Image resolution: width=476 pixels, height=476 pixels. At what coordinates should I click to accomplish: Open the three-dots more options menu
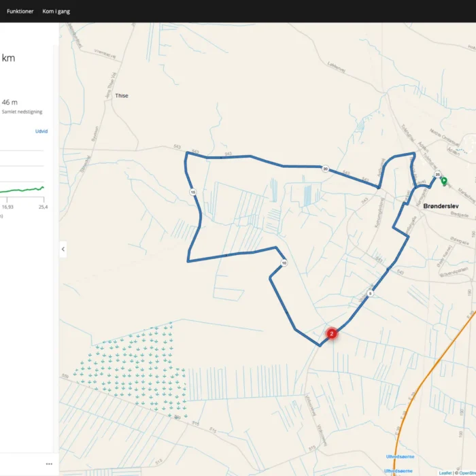pyautogui.click(x=49, y=464)
